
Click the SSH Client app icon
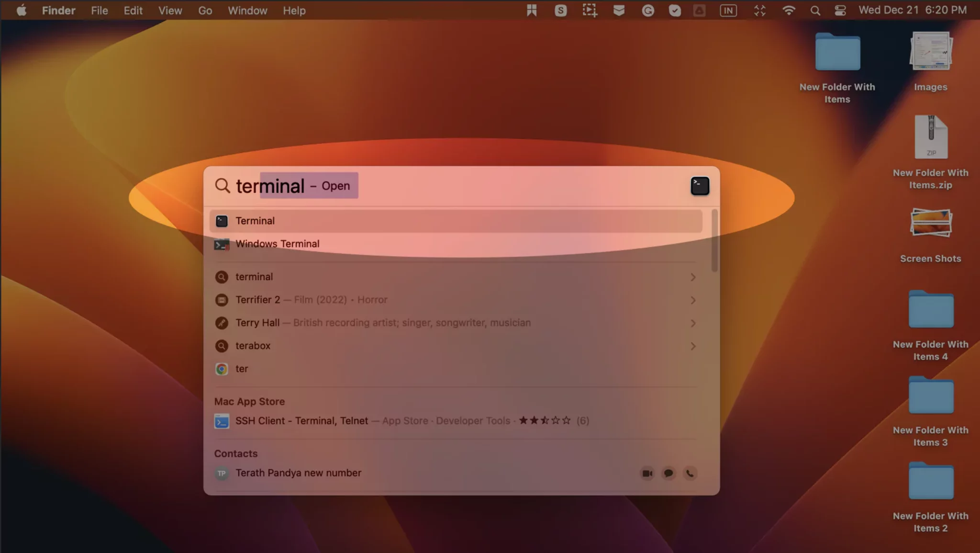(222, 421)
